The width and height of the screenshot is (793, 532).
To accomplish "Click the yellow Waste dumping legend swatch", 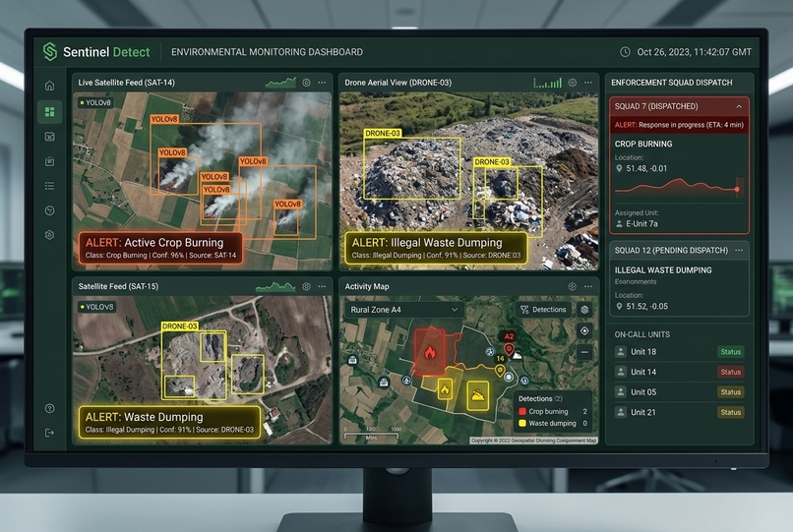I will click(522, 423).
